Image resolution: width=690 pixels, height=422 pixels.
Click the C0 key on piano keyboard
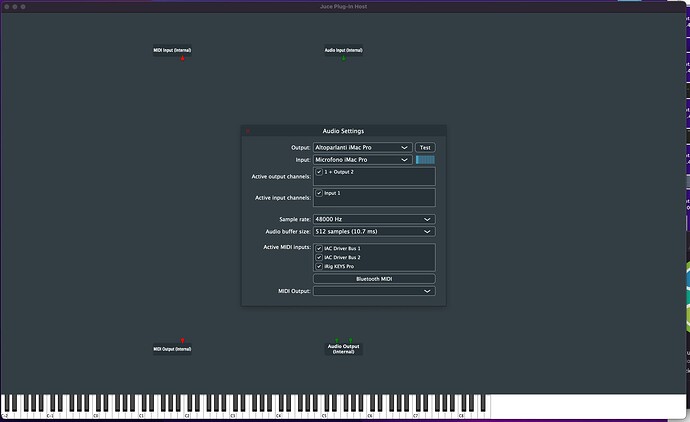[x=97, y=415]
